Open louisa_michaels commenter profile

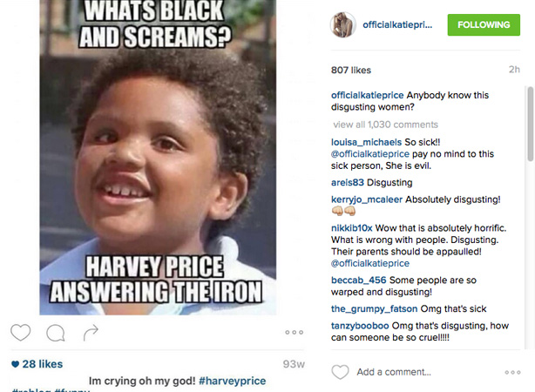tap(366, 142)
